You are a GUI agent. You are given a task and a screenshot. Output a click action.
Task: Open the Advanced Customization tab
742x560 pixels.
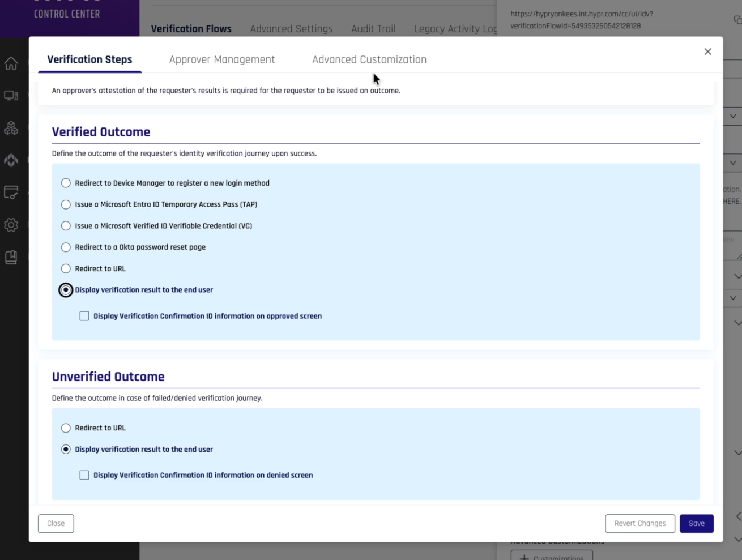tap(369, 59)
